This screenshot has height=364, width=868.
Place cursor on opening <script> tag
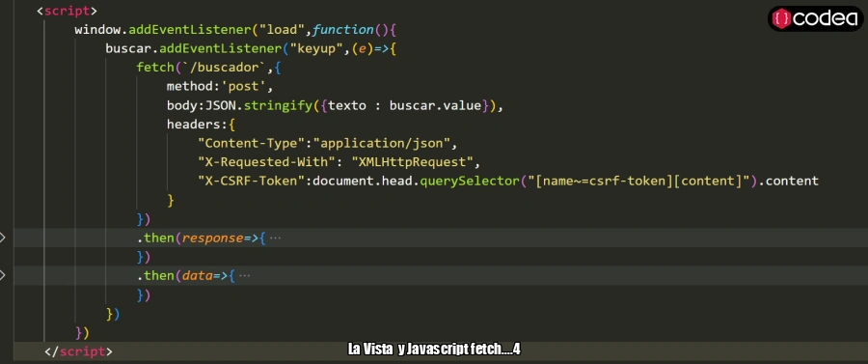point(67,11)
